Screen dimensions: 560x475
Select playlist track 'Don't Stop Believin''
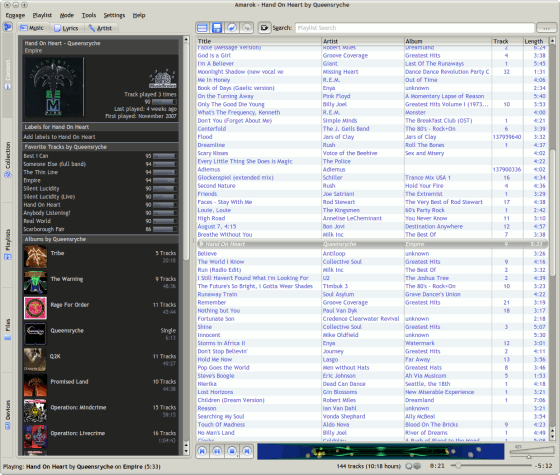click(x=372, y=351)
